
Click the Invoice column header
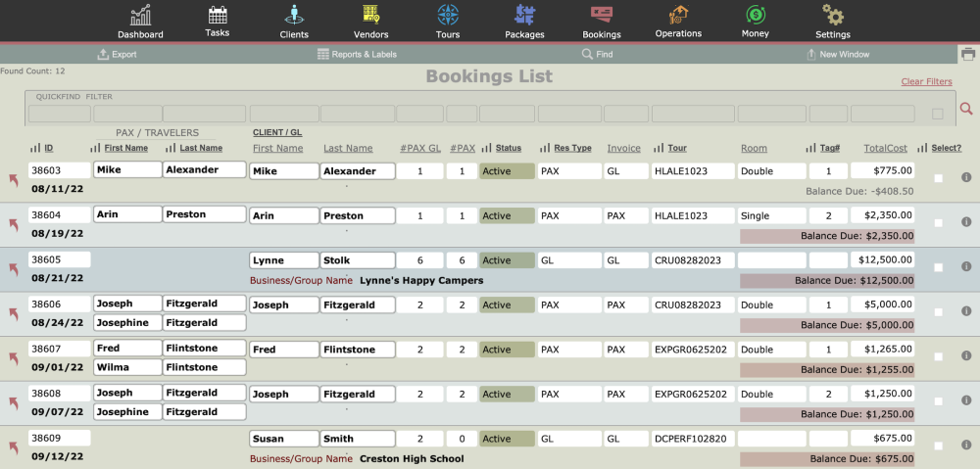623,148
